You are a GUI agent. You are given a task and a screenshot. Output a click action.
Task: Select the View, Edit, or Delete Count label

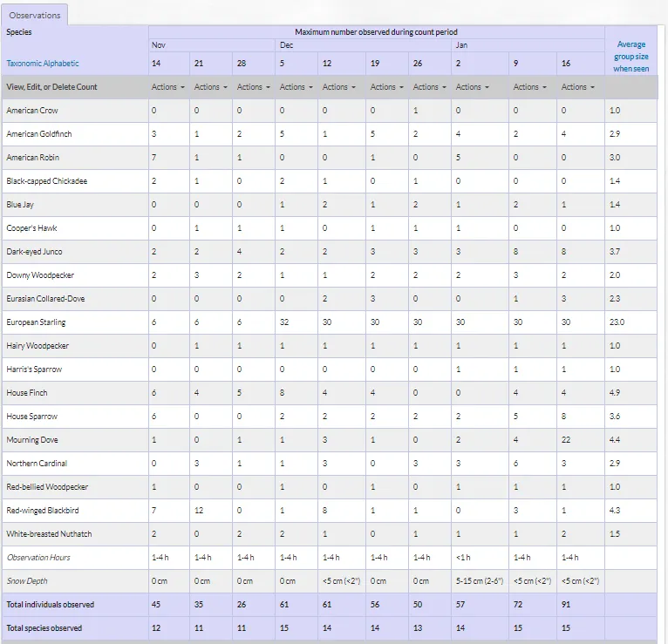coord(51,87)
